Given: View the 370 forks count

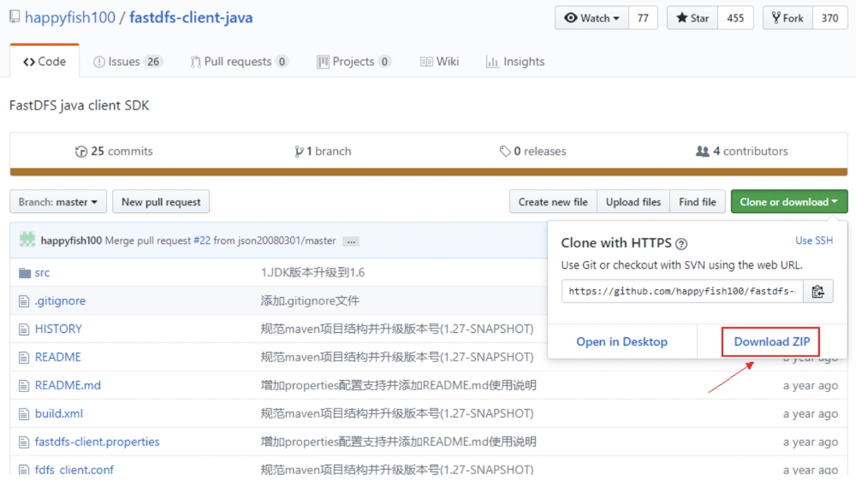Looking at the screenshot, I should [x=829, y=18].
